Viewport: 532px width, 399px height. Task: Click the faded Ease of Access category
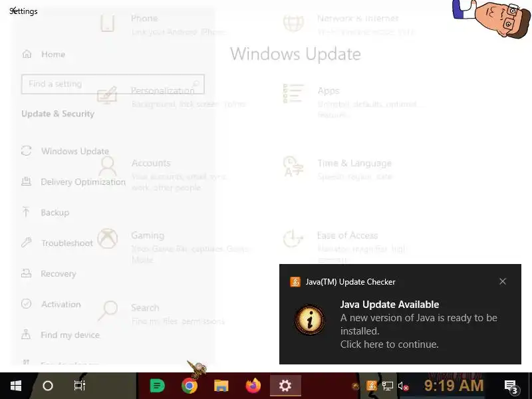click(x=344, y=246)
